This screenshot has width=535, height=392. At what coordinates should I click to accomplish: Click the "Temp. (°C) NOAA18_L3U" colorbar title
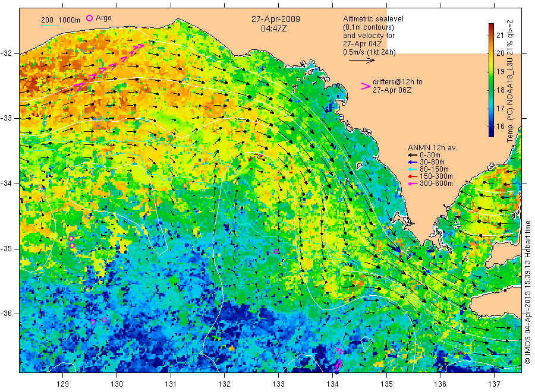[x=510, y=100]
